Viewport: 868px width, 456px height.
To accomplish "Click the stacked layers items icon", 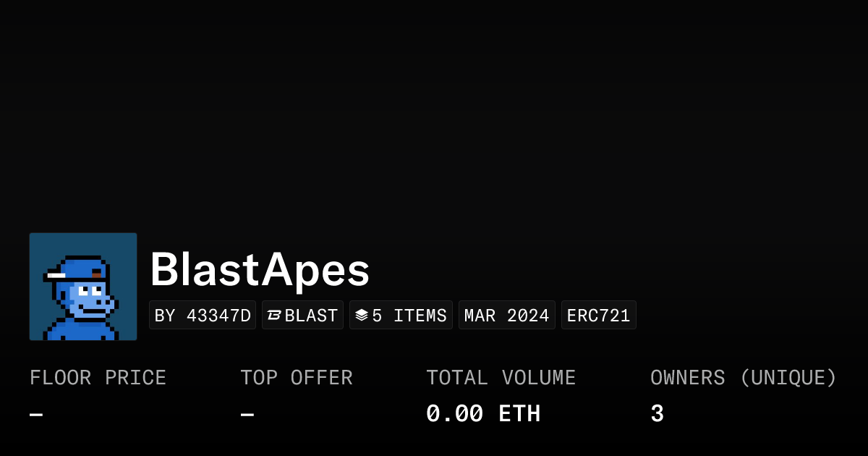I will click(x=361, y=316).
